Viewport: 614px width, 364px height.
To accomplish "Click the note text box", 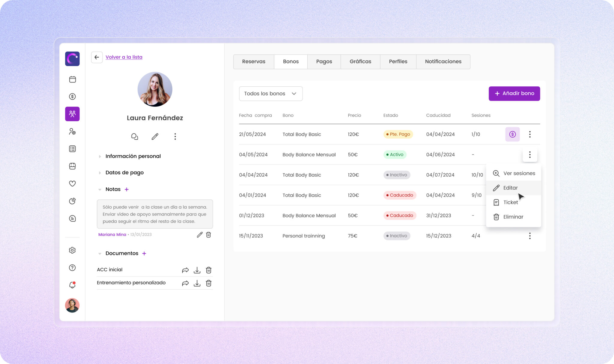I will pos(155,214).
